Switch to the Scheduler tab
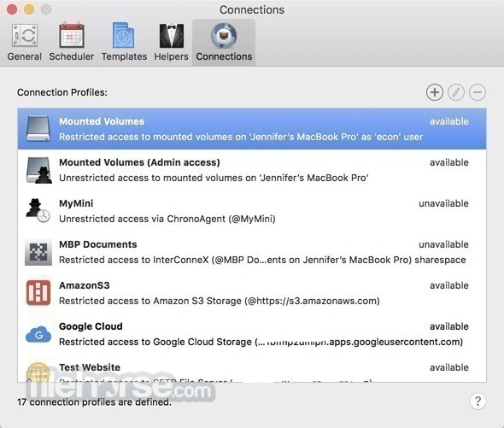This screenshot has width=504, height=428. pyautogui.click(x=72, y=43)
